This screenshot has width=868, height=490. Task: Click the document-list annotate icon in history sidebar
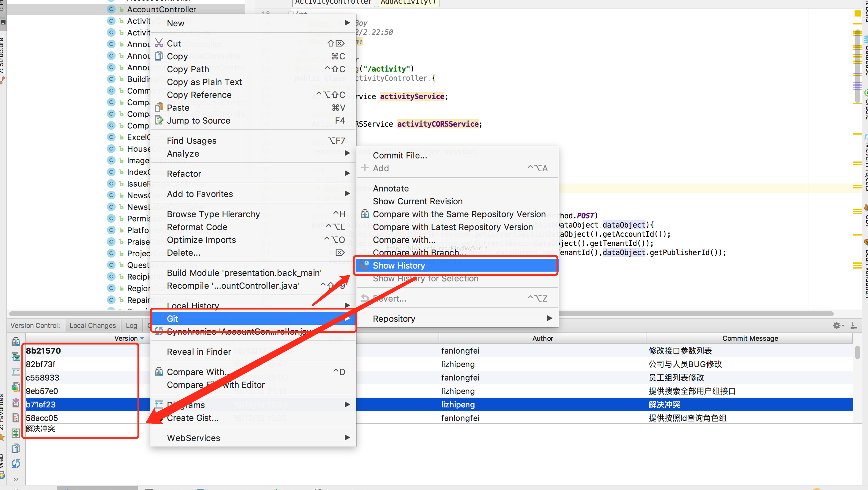(x=16, y=418)
